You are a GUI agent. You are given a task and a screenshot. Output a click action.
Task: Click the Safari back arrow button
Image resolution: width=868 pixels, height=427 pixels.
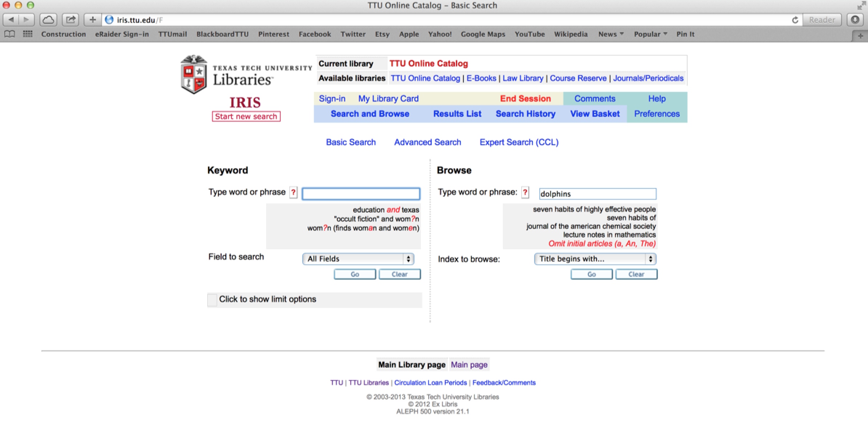click(11, 20)
